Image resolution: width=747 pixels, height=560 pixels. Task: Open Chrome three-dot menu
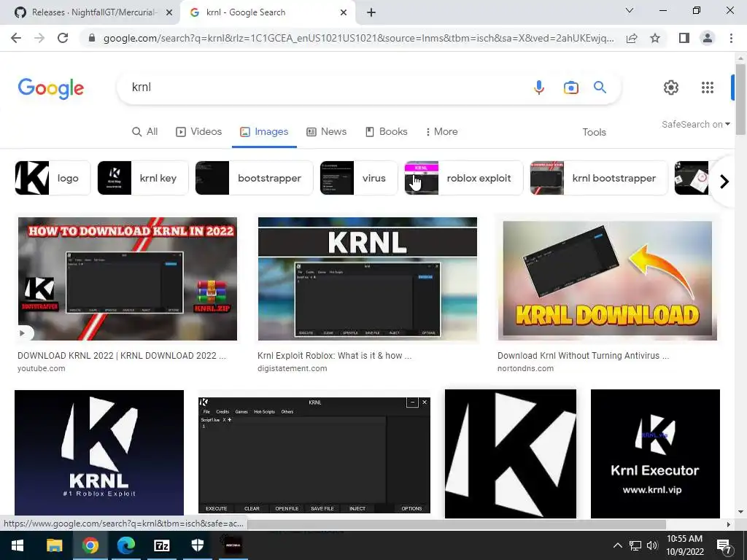point(731,38)
